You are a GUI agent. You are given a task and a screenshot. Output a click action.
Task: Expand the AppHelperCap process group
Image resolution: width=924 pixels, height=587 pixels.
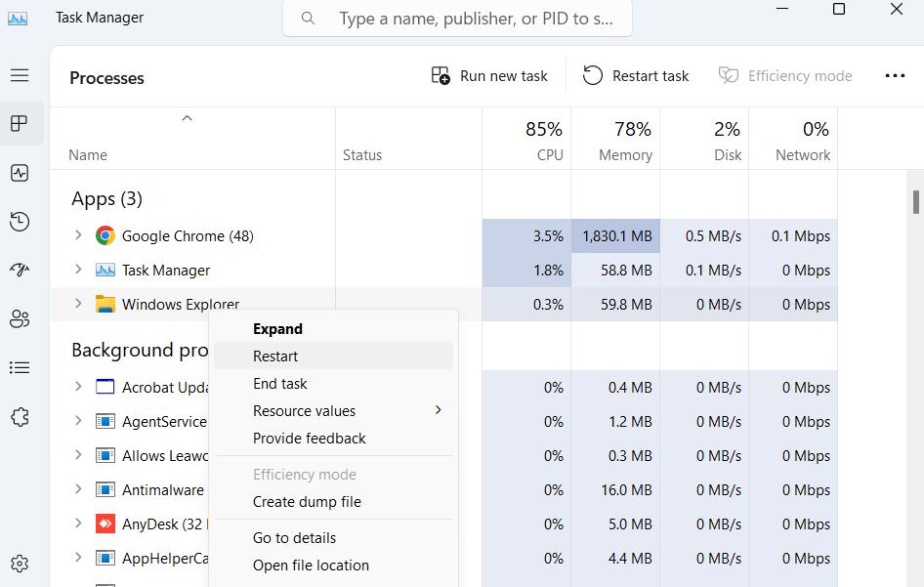tap(78, 558)
